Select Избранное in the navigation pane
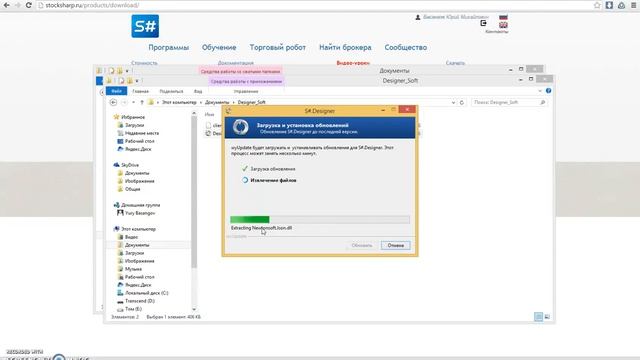This screenshot has width=640, height=360. [133, 117]
